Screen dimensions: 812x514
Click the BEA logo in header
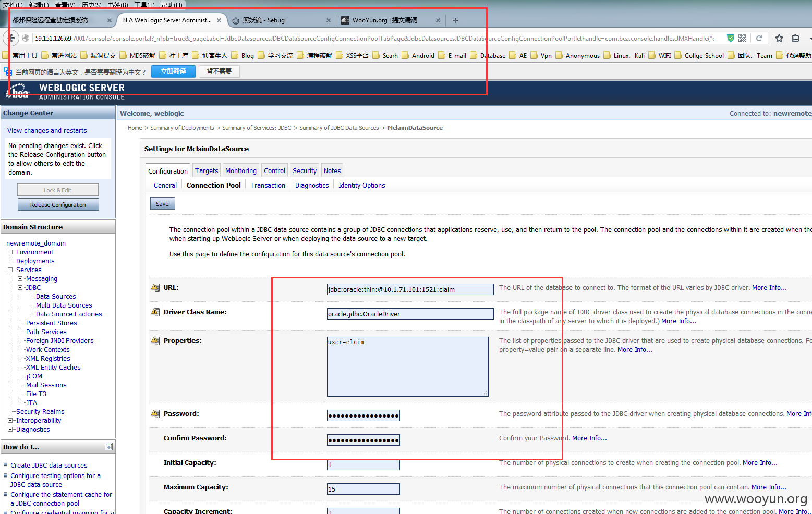[18, 92]
